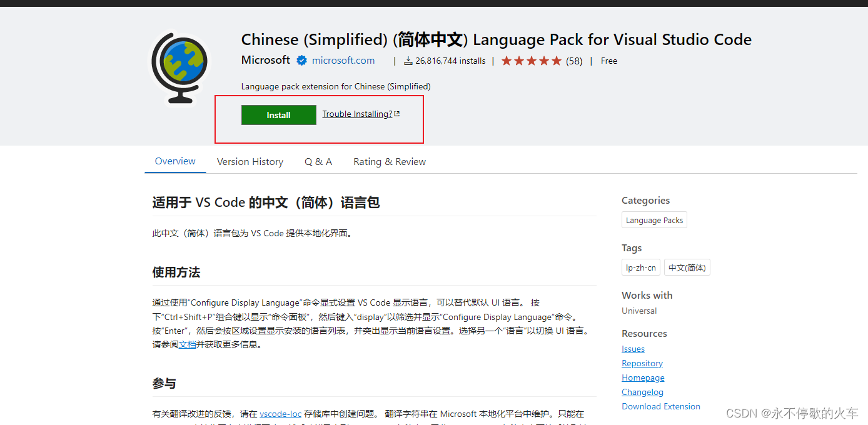Click the Categories heading
This screenshot has height=425, width=868.
645,201
